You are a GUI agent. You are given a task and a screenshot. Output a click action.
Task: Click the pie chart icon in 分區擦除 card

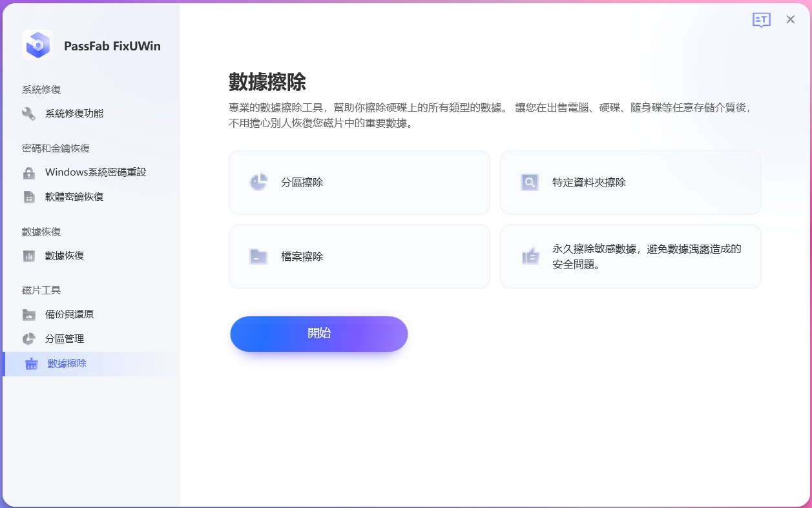[x=258, y=183]
